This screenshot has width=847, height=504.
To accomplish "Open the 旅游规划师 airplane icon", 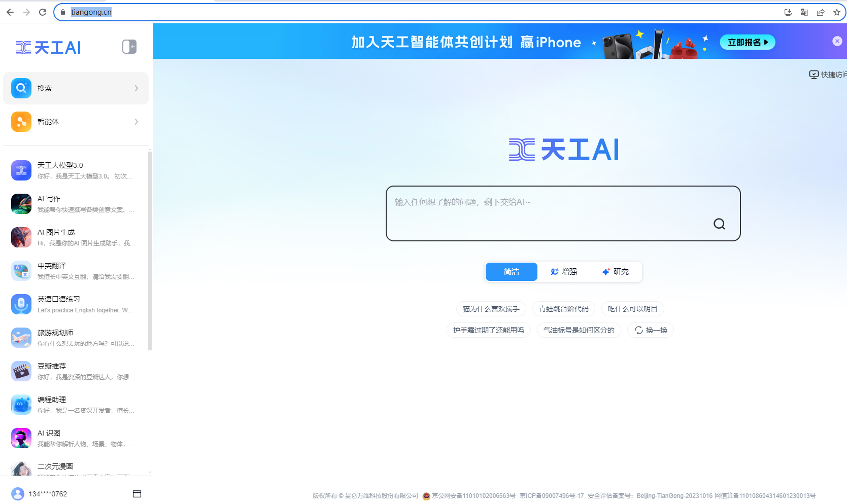I will point(21,338).
